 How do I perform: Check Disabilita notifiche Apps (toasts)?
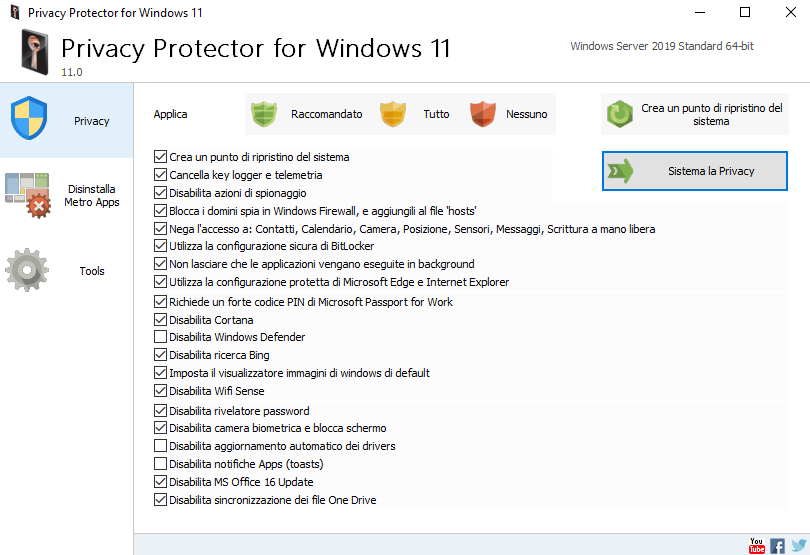point(160,464)
